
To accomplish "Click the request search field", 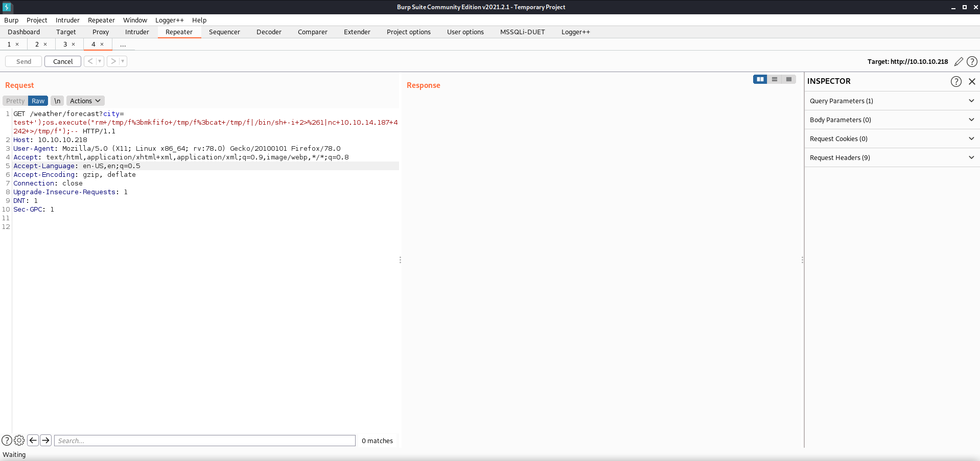I will 205,441.
